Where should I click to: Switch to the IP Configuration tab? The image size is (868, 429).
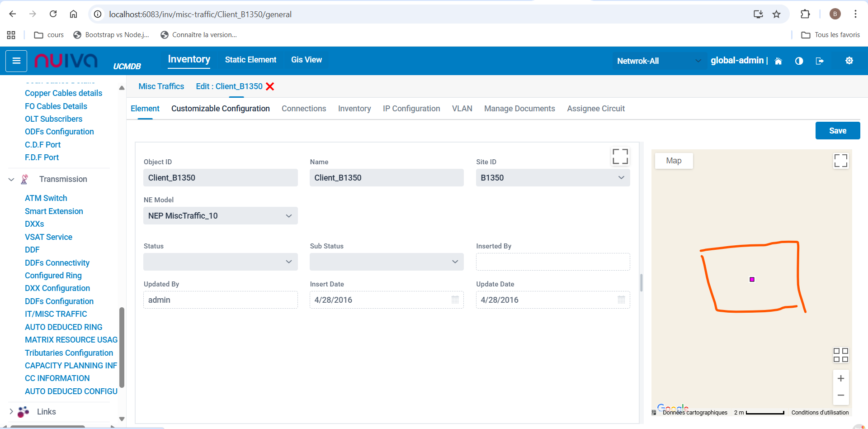pyautogui.click(x=411, y=109)
